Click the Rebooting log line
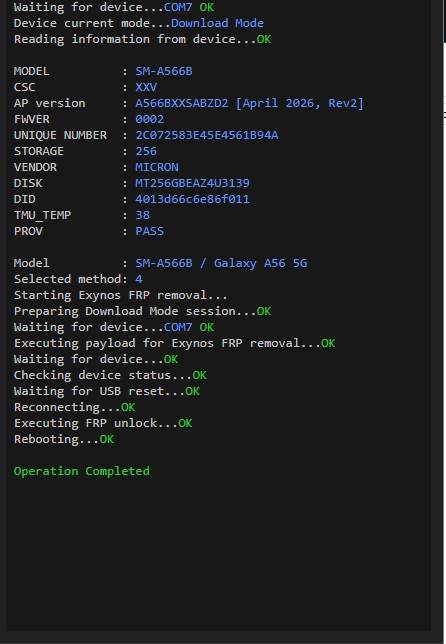The width and height of the screenshot is (446, 644). pyautogui.click(x=64, y=439)
